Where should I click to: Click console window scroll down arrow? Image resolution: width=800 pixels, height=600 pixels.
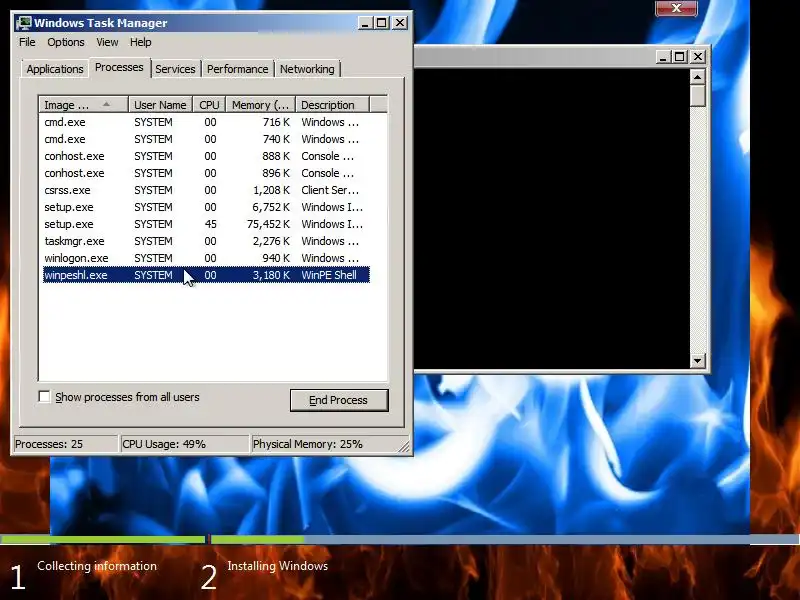pos(697,361)
